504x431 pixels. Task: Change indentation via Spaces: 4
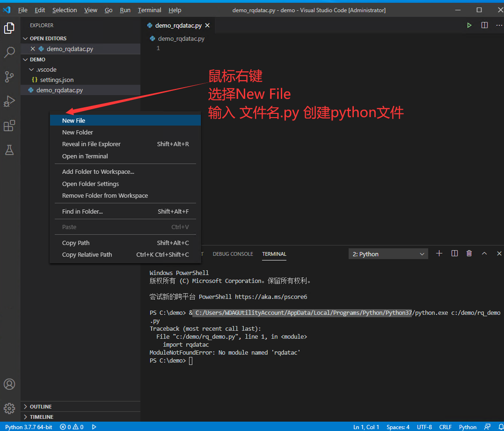[398, 427]
